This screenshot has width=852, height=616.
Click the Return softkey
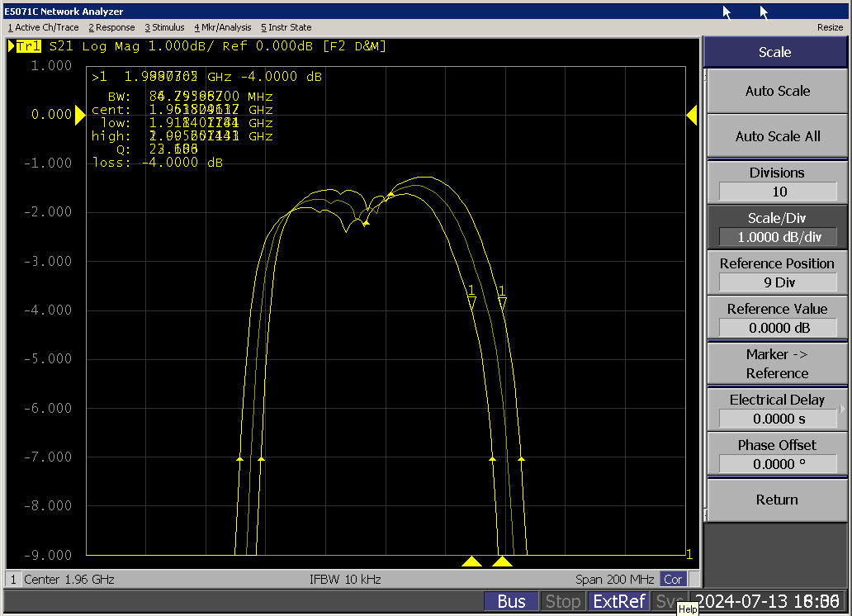tap(777, 500)
